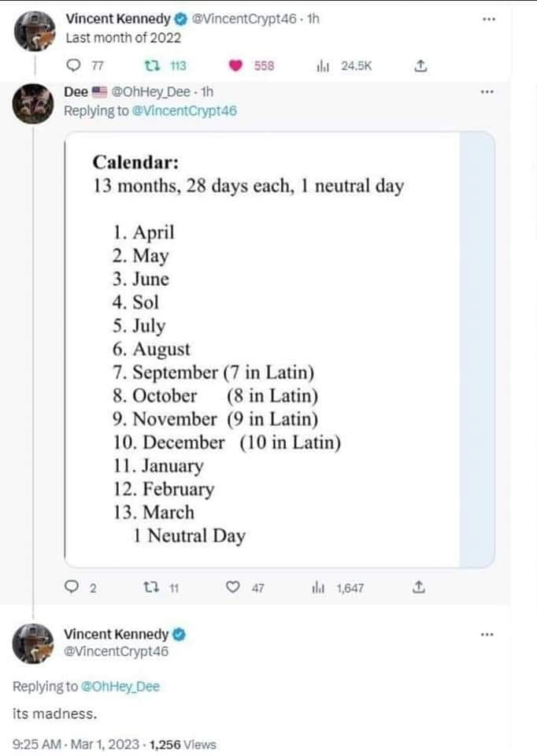Like Dee's calendar tweet
The image size is (537, 756).
click(232, 587)
